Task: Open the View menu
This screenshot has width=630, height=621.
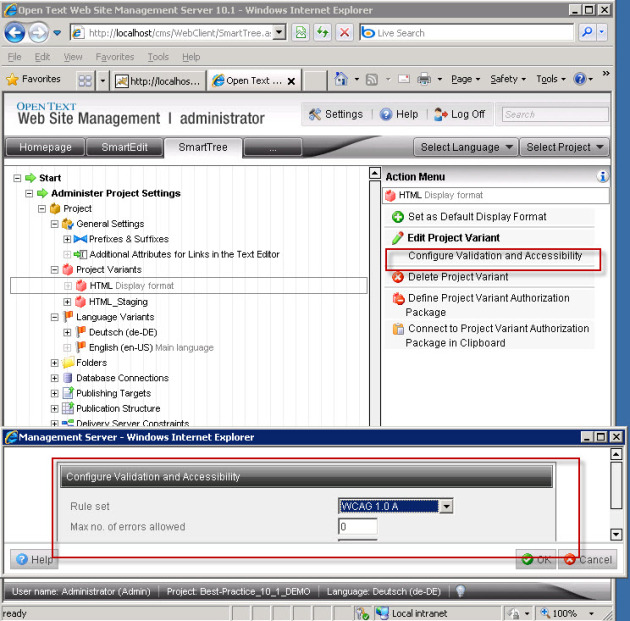Action: pos(73,57)
